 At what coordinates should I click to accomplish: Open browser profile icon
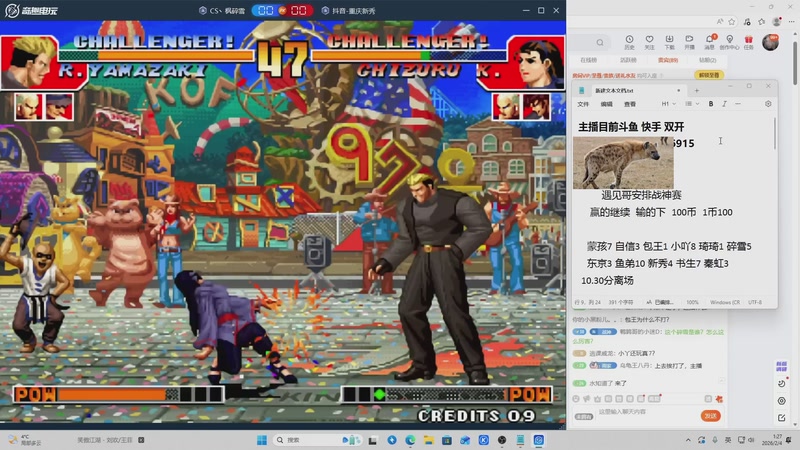pos(777,21)
